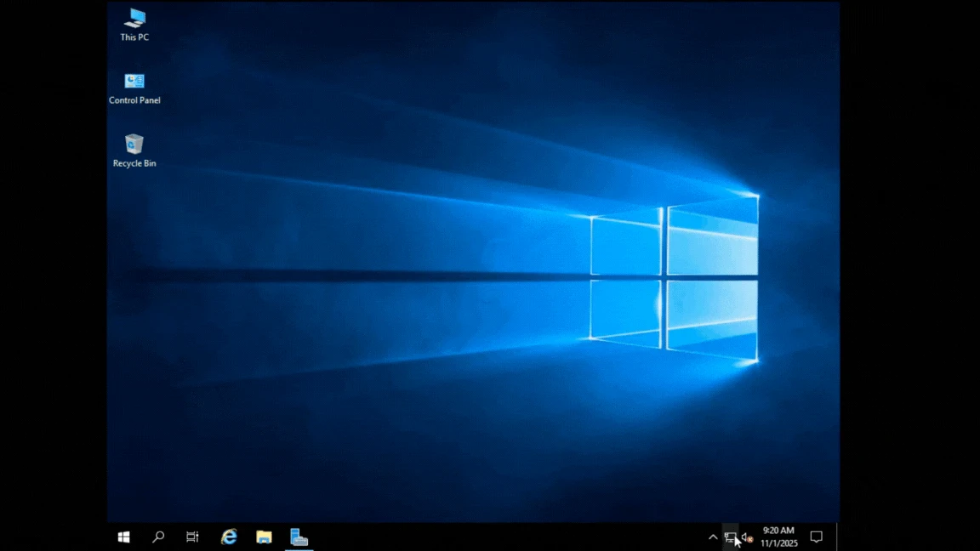Open the taskbar search magnifier

(158, 537)
